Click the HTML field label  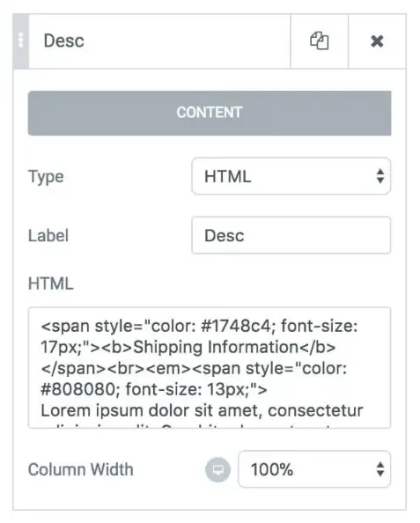click(51, 284)
